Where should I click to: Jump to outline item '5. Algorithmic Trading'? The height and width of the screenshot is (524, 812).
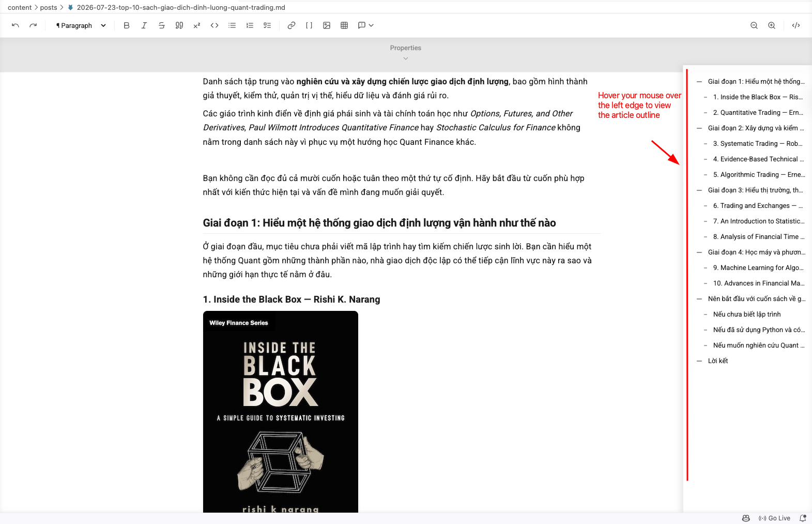point(759,174)
